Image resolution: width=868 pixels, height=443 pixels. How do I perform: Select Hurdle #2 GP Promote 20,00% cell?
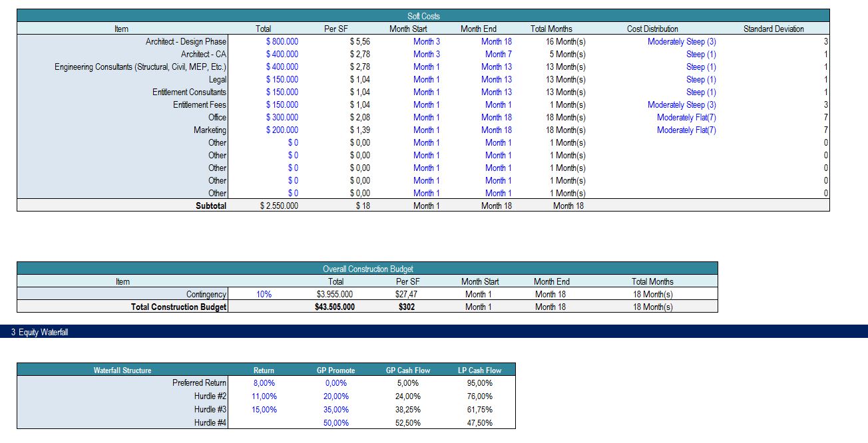[x=335, y=396]
